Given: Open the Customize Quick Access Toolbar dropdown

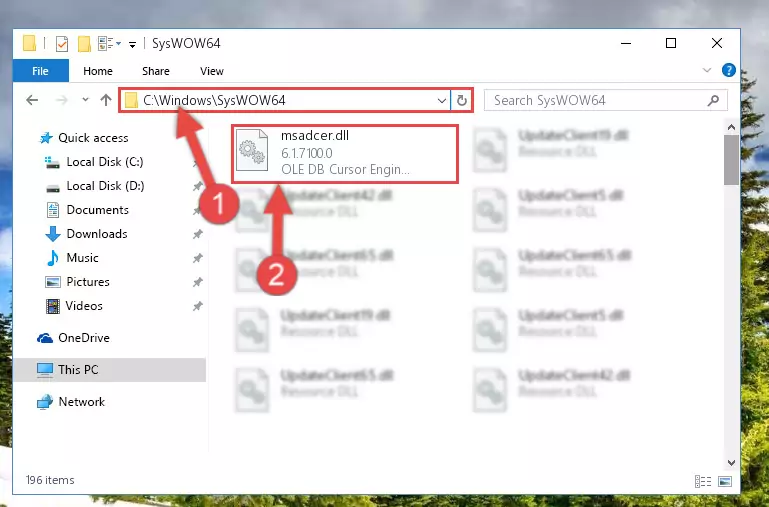Looking at the screenshot, I should (132, 45).
